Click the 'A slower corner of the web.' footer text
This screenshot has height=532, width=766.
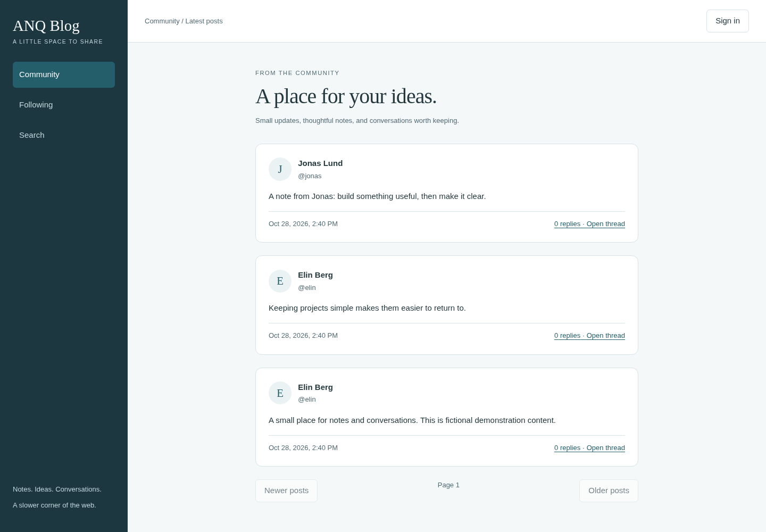point(54,505)
